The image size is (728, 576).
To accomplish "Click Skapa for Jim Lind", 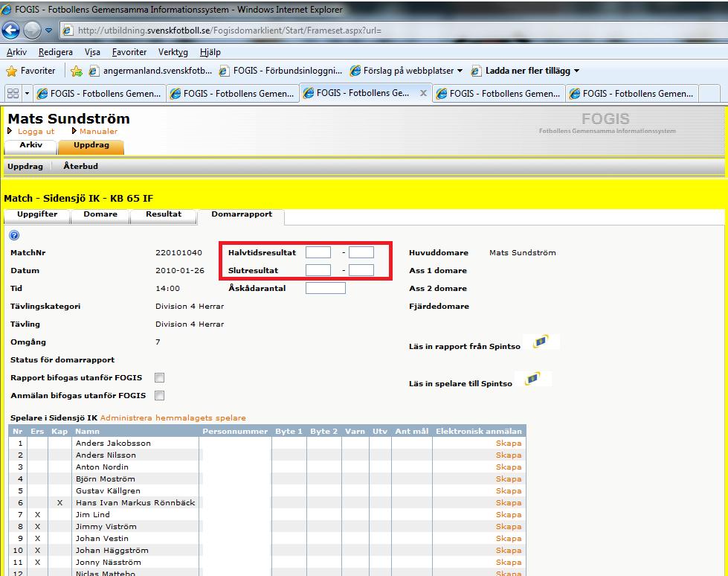I will 509,515.
